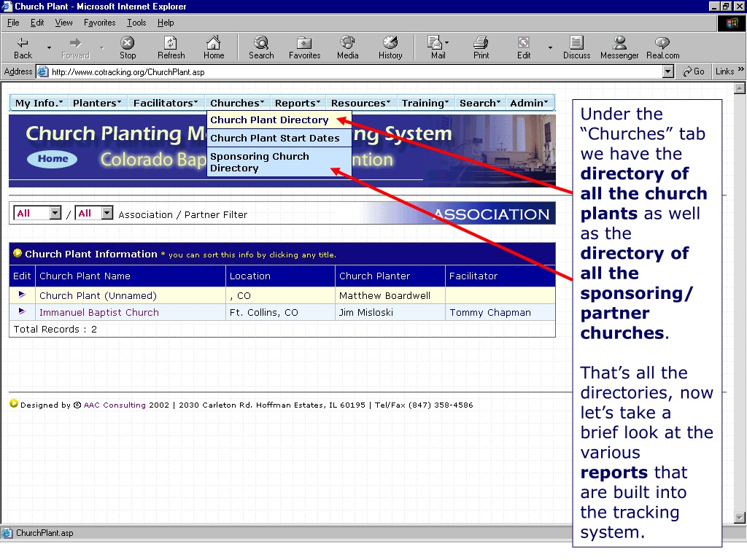Expand the Forward button history arrow

[x=101, y=47]
